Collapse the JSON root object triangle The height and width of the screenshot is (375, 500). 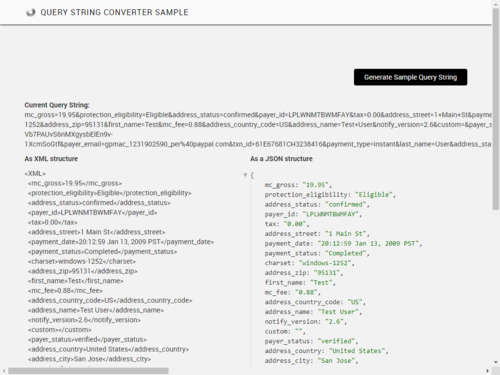(245, 175)
